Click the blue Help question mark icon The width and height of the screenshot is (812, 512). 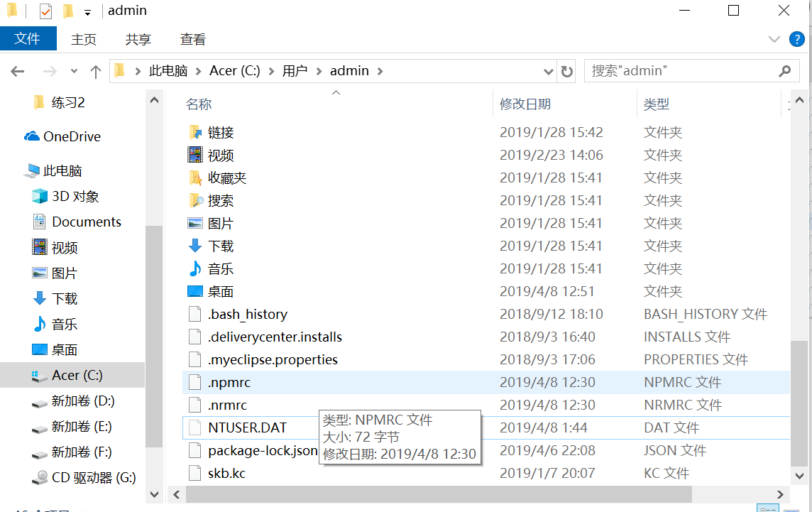796,39
